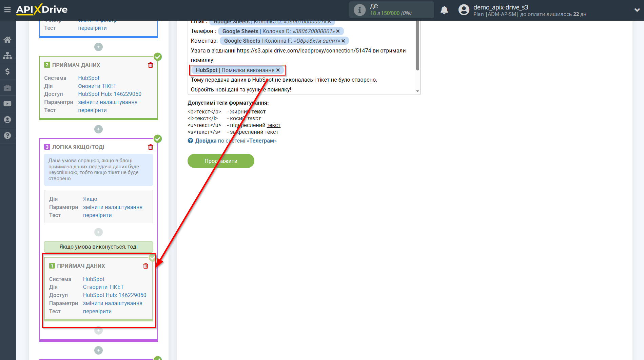Open nested HubSpot system link
This screenshot has height=360, width=644.
point(94,279)
